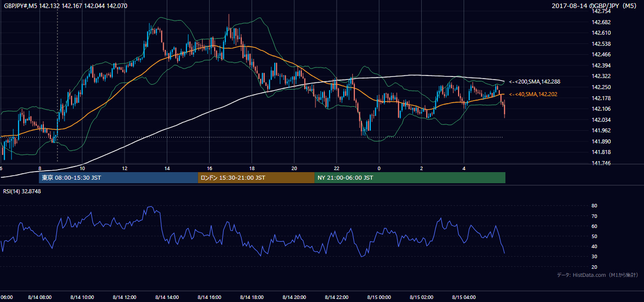Click the 8/14 20:00 time axis label

[294, 297]
